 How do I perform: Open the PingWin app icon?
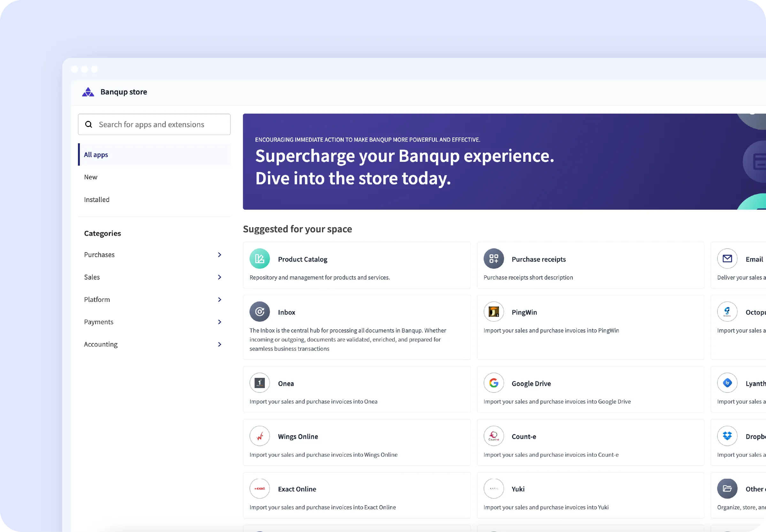[x=494, y=312]
